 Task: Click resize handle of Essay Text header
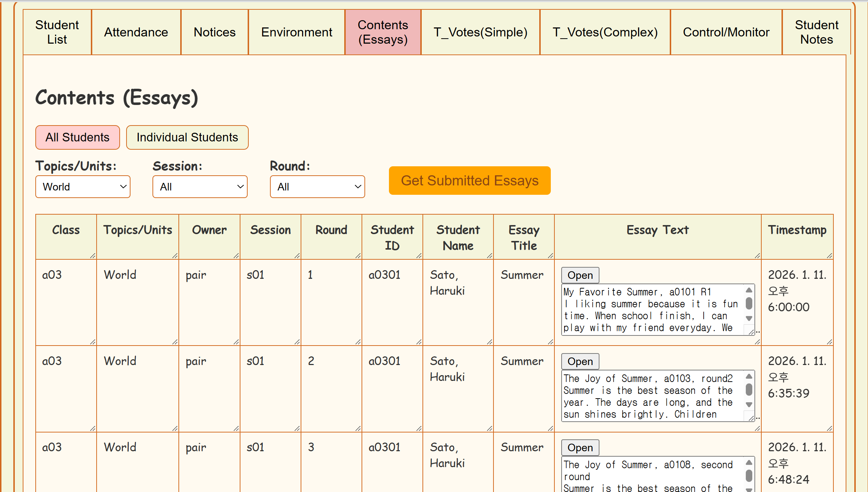757,255
